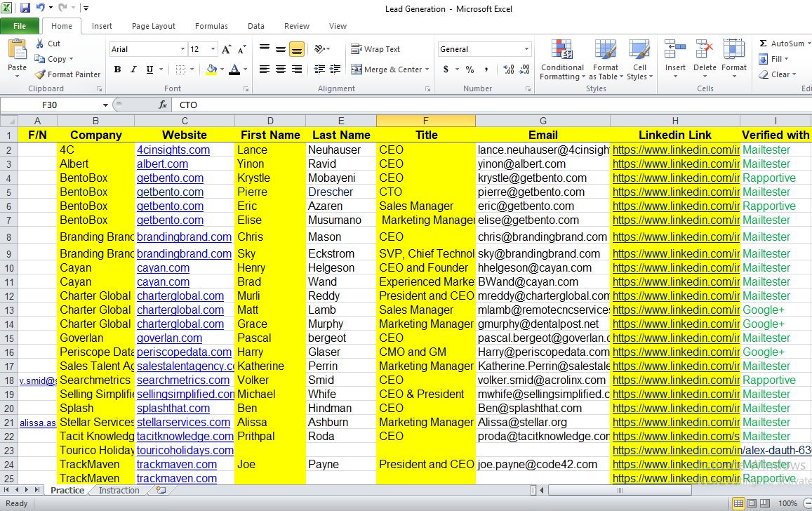The image size is (812, 511).
Task: Open the General number format dropdown
Action: pos(526,49)
